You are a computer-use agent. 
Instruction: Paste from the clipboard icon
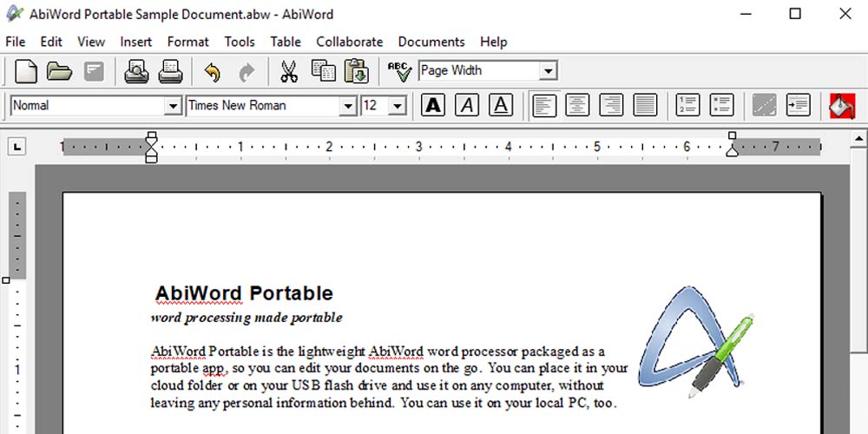pos(357,71)
